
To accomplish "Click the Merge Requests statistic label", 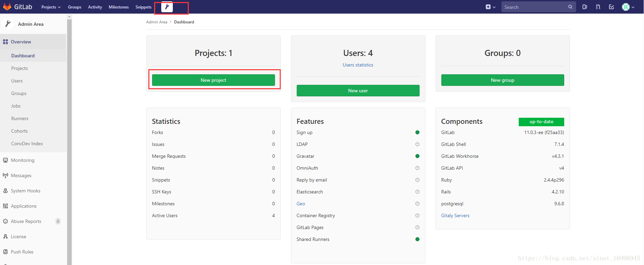I will pos(169,156).
